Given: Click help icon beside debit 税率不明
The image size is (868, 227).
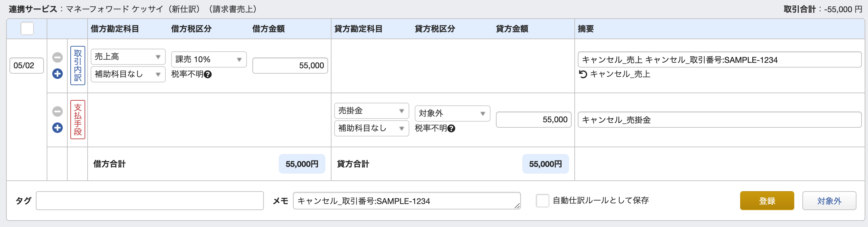Looking at the screenshot, I should [x=208, y=74].
